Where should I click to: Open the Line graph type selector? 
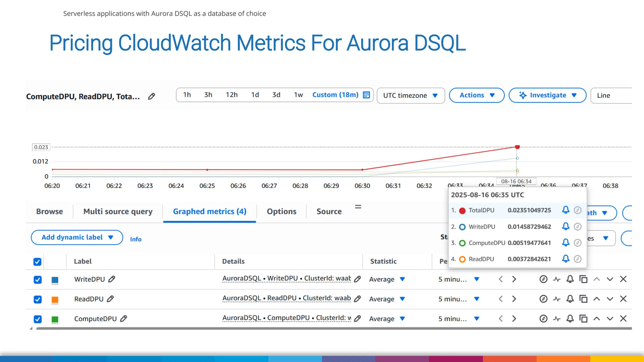[x=611, y=96]
